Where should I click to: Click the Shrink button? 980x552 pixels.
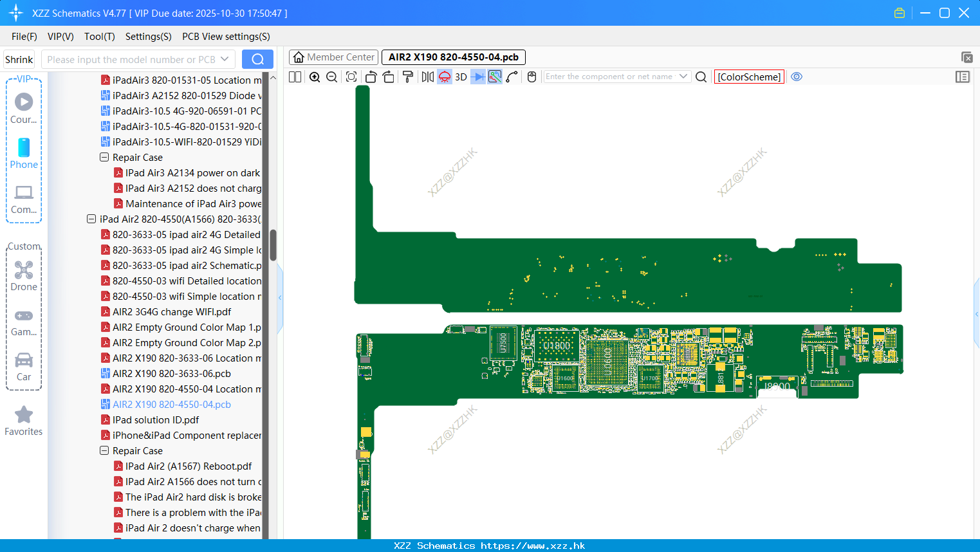click(19, 59)
